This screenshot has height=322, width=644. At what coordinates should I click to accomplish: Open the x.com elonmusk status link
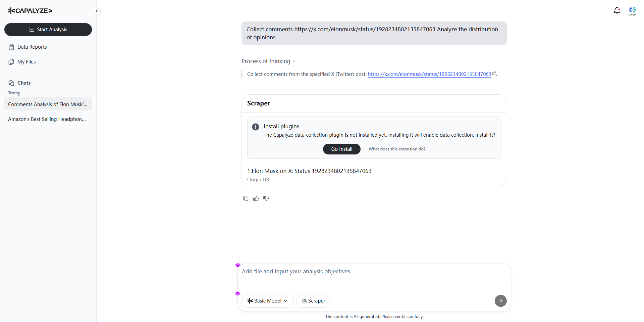(x=429, y=74)
